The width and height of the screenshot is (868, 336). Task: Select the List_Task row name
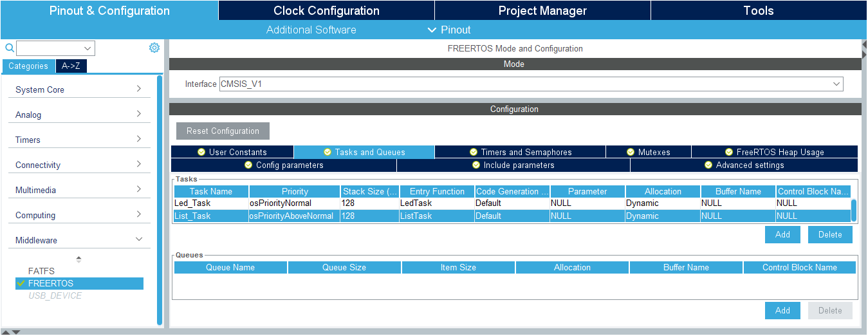pyautogui.click(x=211, y=216)
